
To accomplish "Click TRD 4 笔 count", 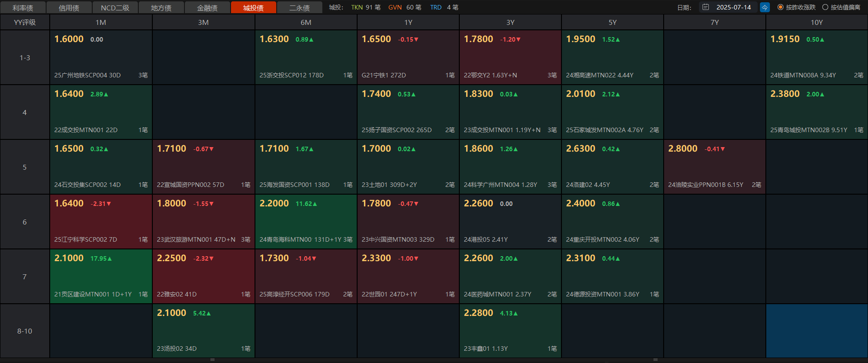I will 444,7.
